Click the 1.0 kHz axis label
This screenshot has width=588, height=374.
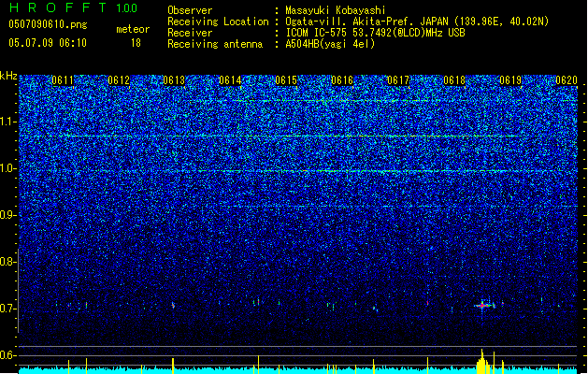(x=8, y=168)
